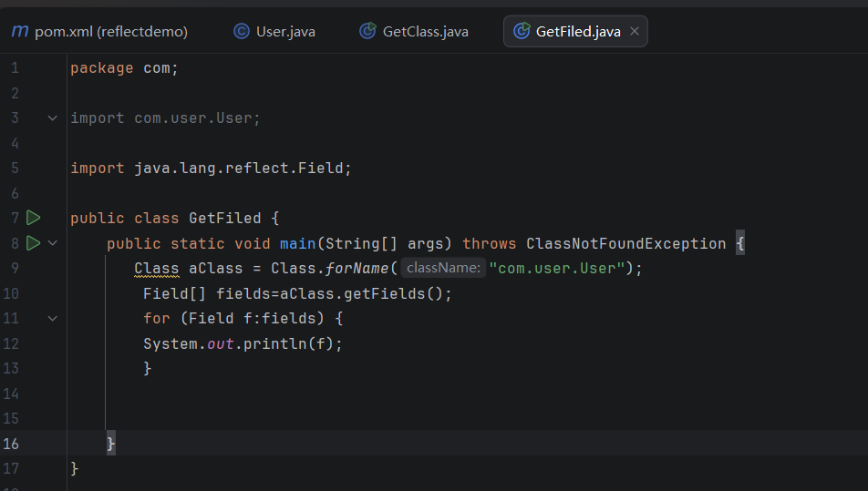Click the "throws" keyword on line 8
The image size is (868, 491).
(x=490, y=243)
